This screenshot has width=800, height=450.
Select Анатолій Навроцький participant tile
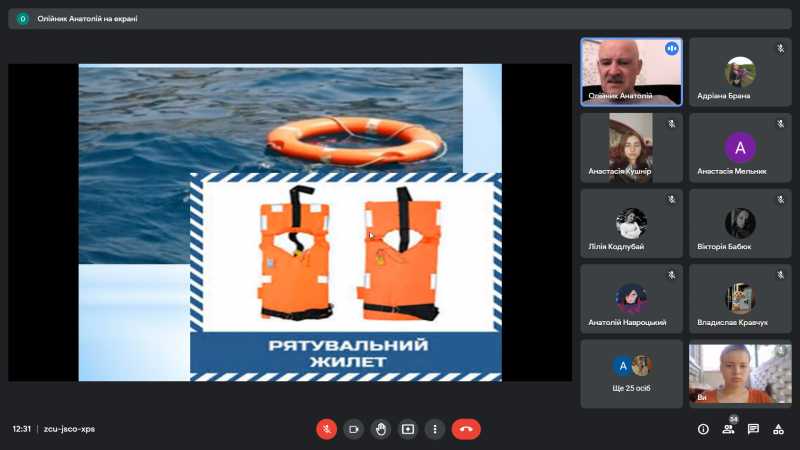pyautogui.click(x=631, y=298)
